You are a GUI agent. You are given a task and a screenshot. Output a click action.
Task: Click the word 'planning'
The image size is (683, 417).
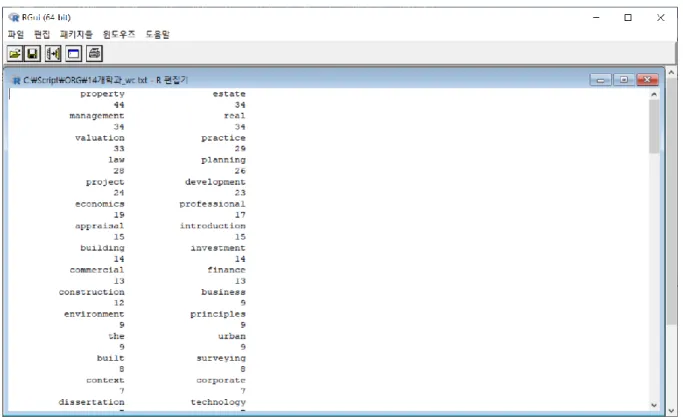tap(223, 160)
